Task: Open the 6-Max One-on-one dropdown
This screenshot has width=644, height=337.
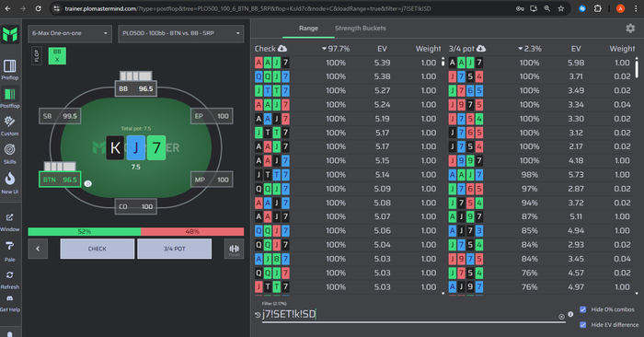Action: 70,33
